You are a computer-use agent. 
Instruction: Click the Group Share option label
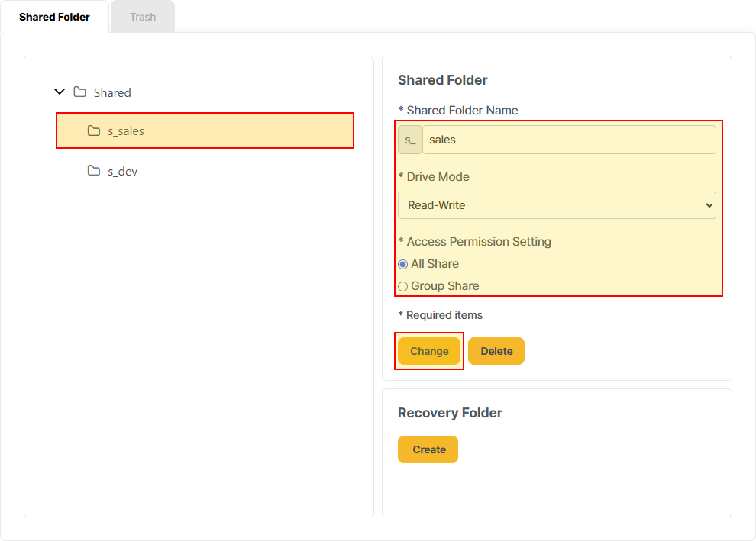pos(445,286)
